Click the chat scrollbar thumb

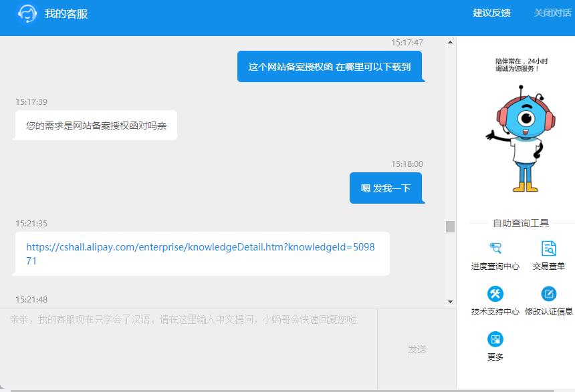[450, 226]
